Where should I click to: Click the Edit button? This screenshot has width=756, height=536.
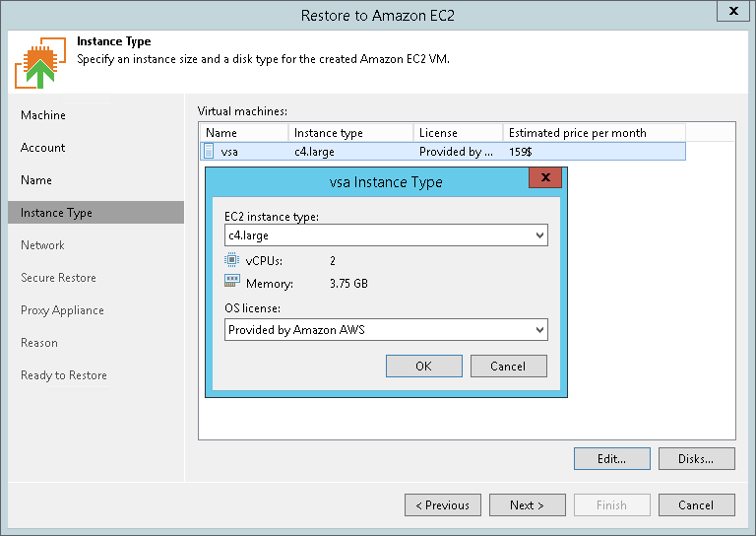(x=612, y=458)
